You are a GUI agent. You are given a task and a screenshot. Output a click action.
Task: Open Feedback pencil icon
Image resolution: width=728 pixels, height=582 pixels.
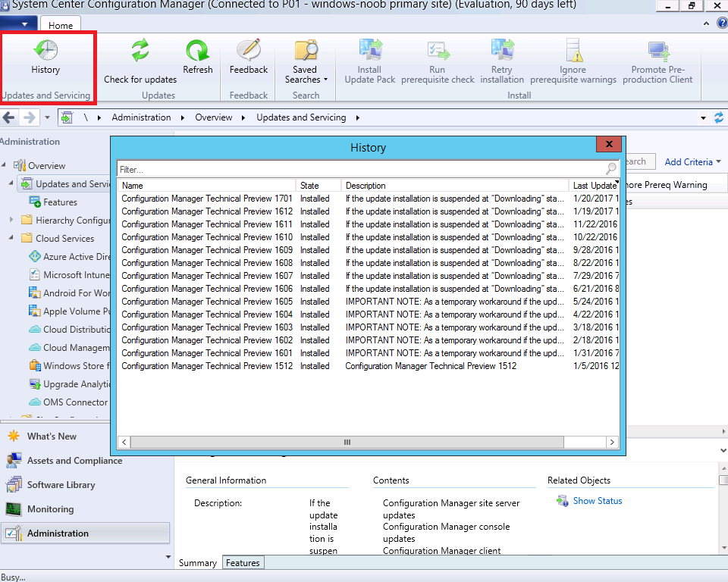point(249,50)
